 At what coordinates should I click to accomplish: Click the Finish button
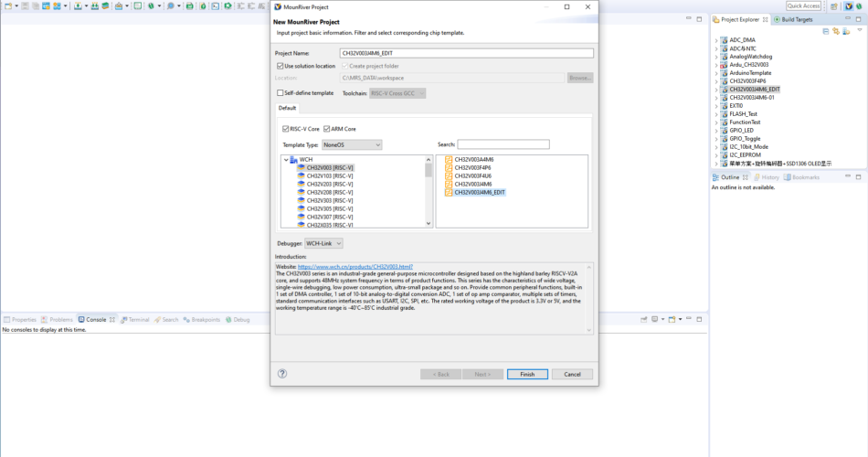tap(527, 375)
